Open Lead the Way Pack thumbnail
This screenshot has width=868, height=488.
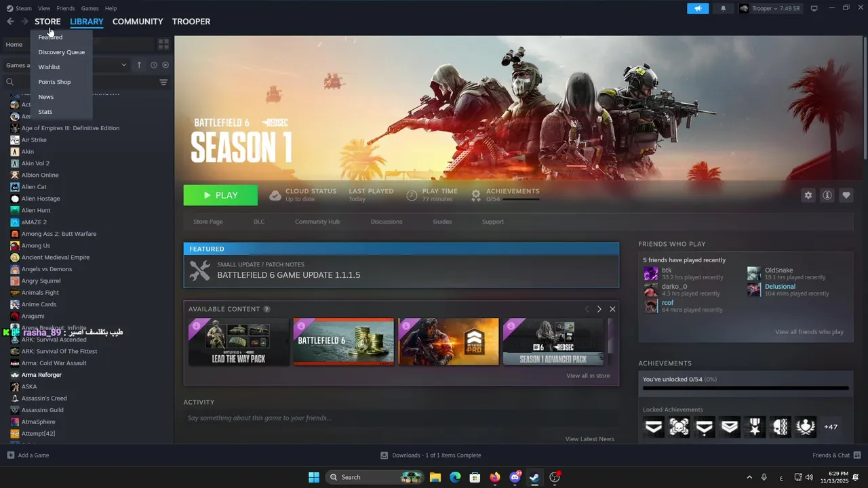coord(239,342)
